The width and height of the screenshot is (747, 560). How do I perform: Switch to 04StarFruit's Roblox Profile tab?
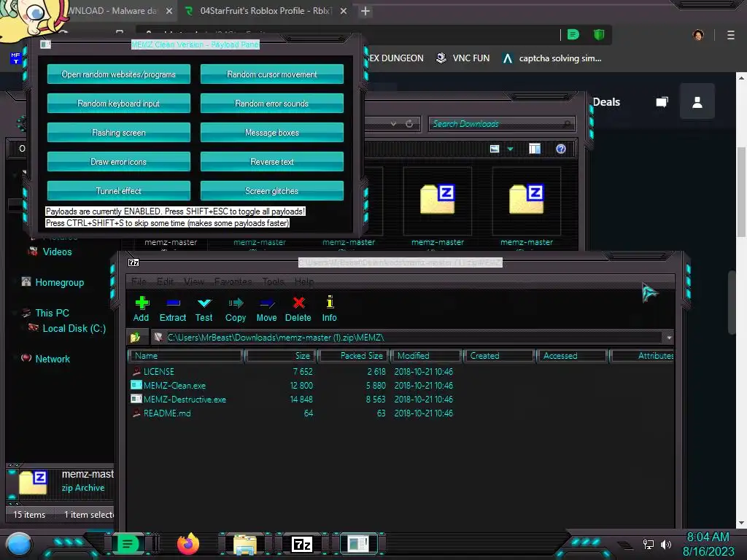pos(266,11)
